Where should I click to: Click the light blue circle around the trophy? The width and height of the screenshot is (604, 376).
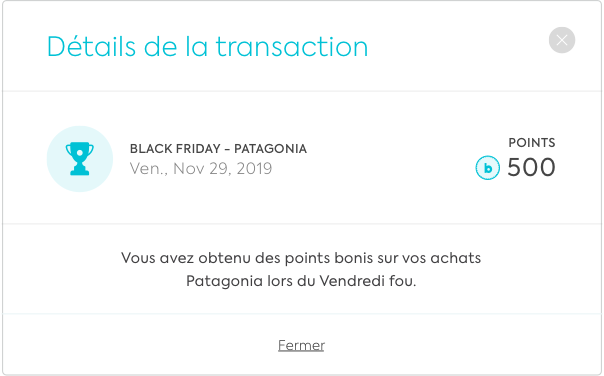[x=80, y=159]
